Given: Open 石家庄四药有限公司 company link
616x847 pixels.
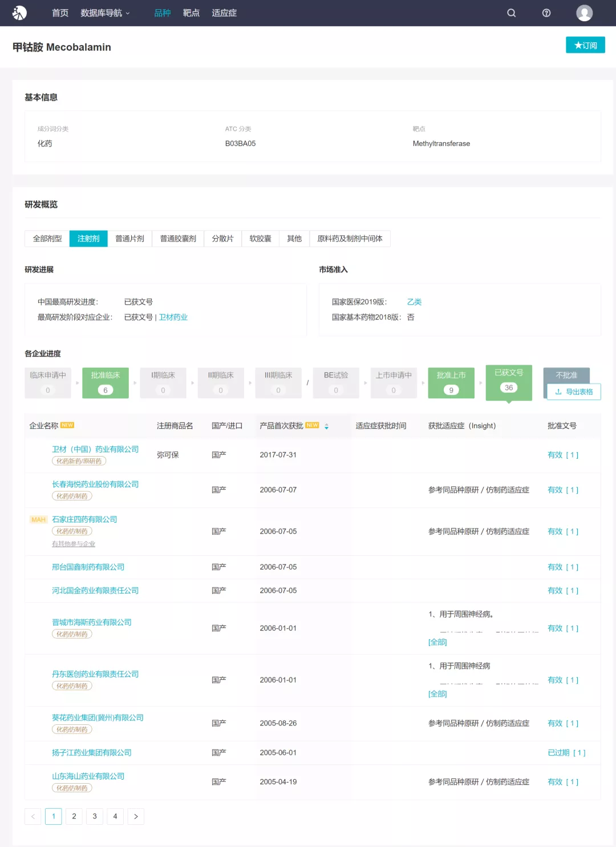Looking at the screenshot, I should [x=84, y=519].
